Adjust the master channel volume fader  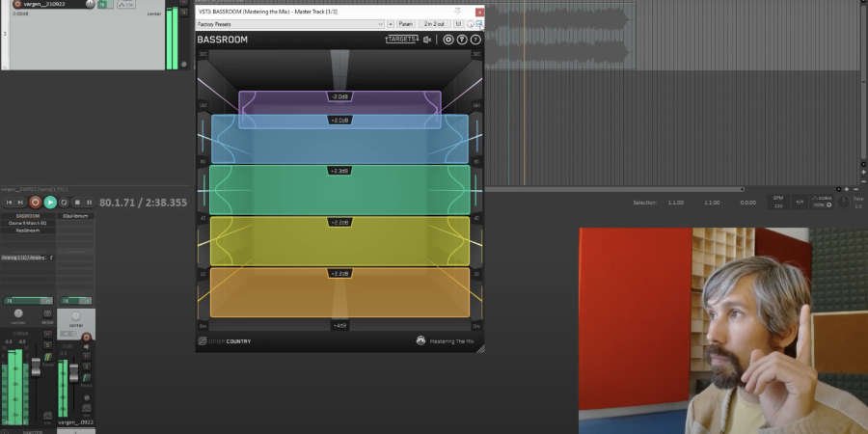point(36,366)
